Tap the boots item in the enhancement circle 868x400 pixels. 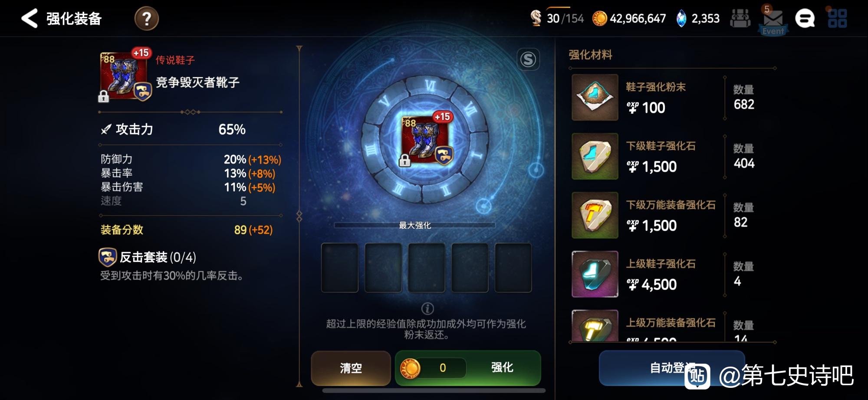click(x=427, y=140)
